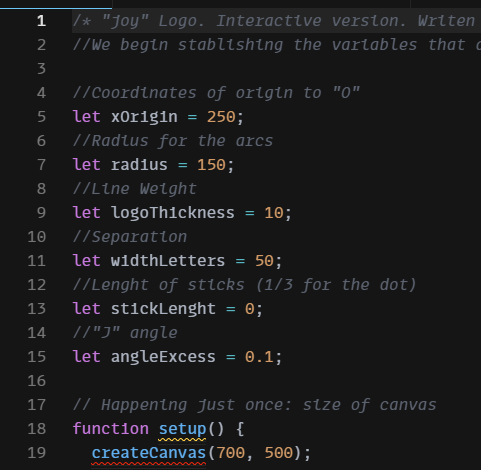The height and width of the screenshot is (470, 481).
Task: Place cursor on the radius variable name
Action: [x=139, y=165]
